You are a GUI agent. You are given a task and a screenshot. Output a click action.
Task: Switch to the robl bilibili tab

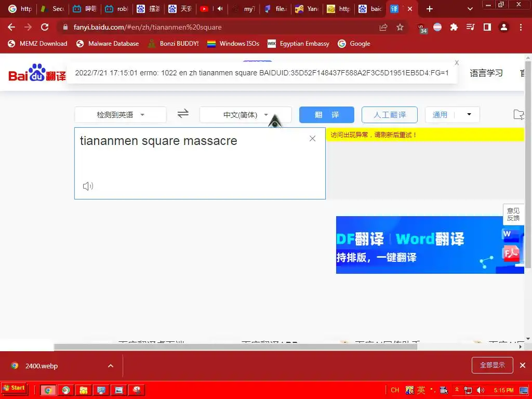coord(116,9)
